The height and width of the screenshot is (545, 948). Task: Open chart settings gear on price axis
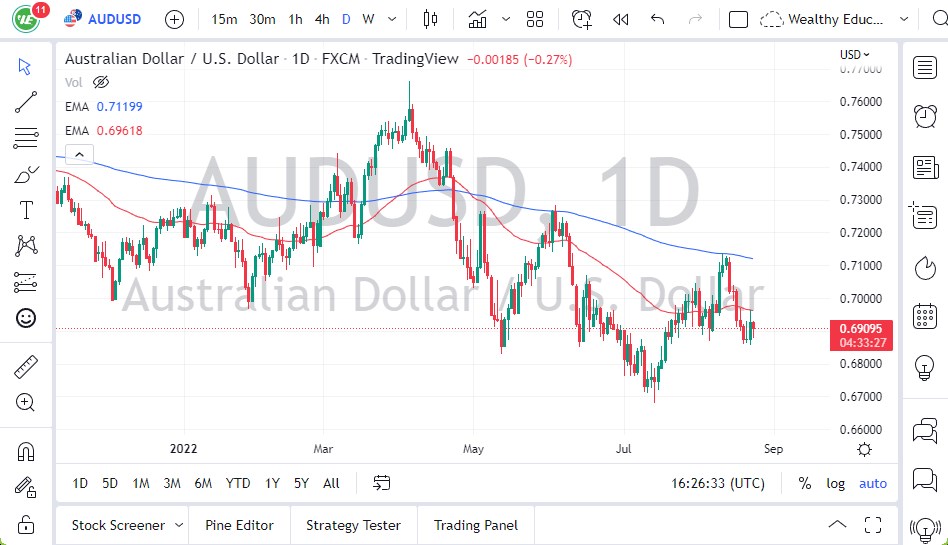coord(864,449)
